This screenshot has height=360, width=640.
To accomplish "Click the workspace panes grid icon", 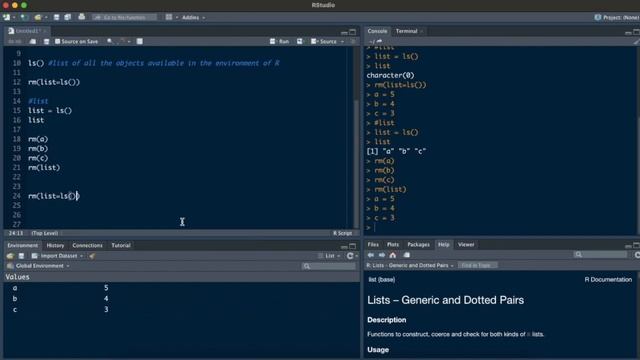I will (169, 17).
